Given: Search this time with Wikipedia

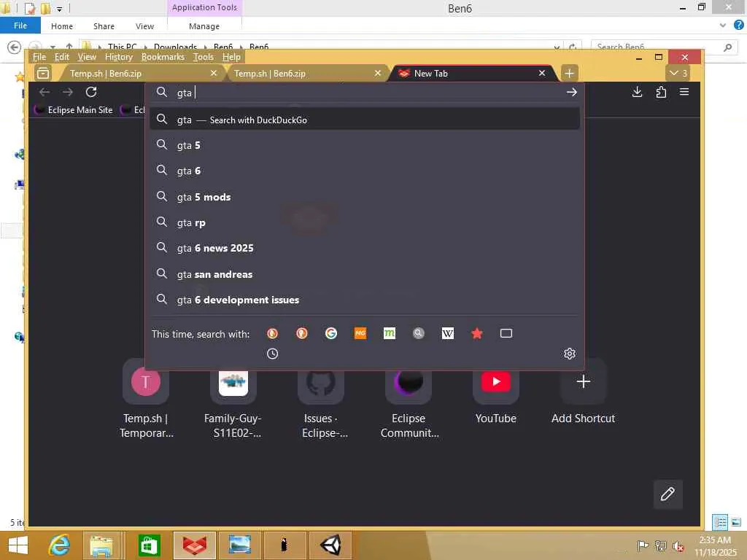Looking at the screenshot, I should click(448, 333).
